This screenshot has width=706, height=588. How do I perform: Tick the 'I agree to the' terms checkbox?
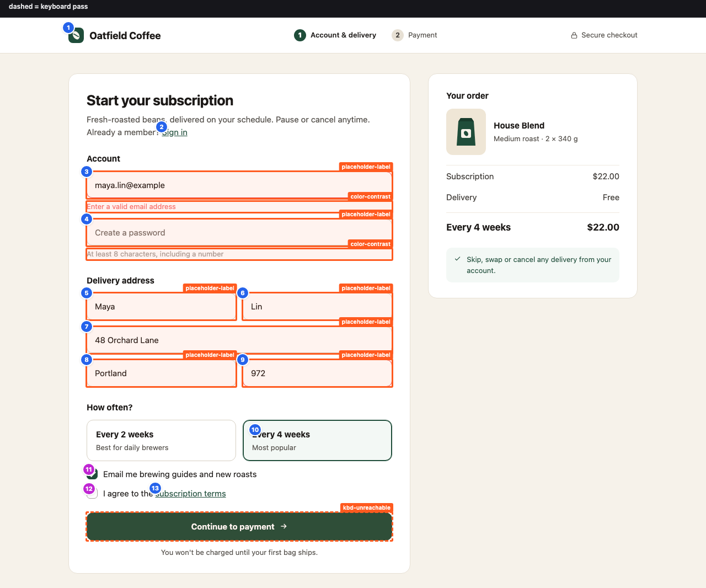pos(92,494)
